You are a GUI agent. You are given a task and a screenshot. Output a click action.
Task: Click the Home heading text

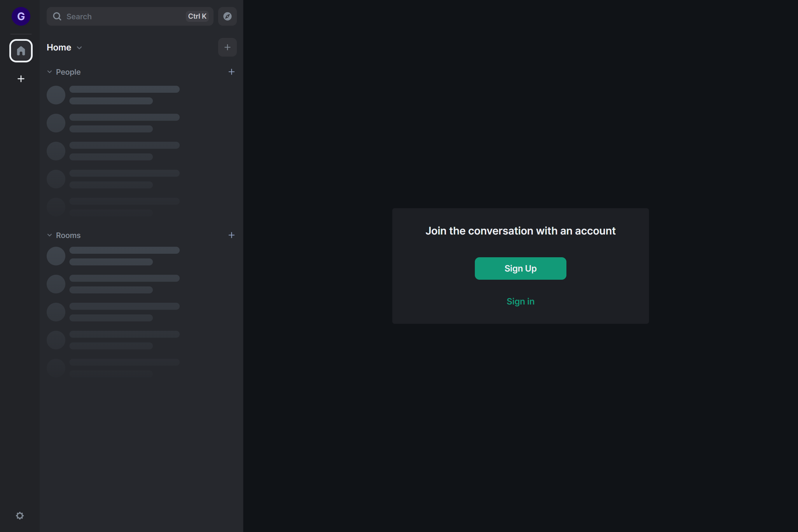[59, 48]
